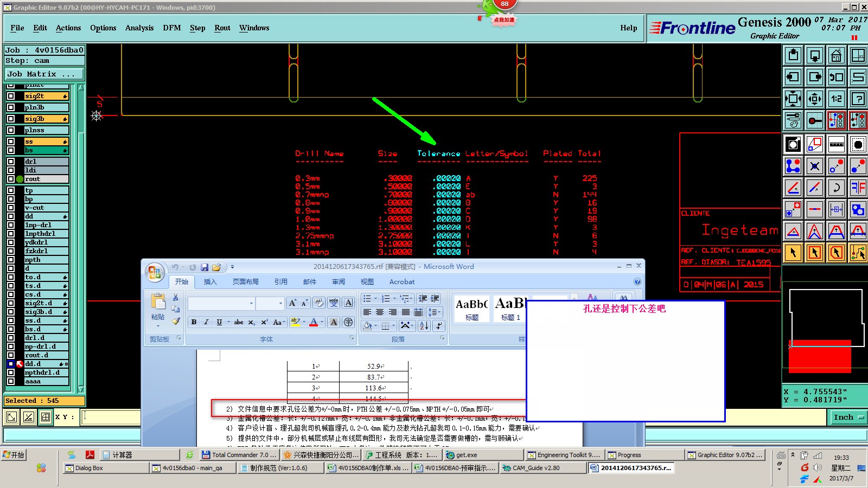The height and width of the screenshot is (488, 868).
Task: Open the font size dropdown in Word
Action: 280,303
